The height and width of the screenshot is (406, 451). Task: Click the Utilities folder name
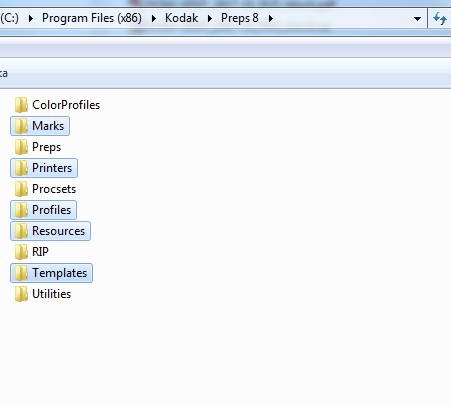[x=52, y=294]
